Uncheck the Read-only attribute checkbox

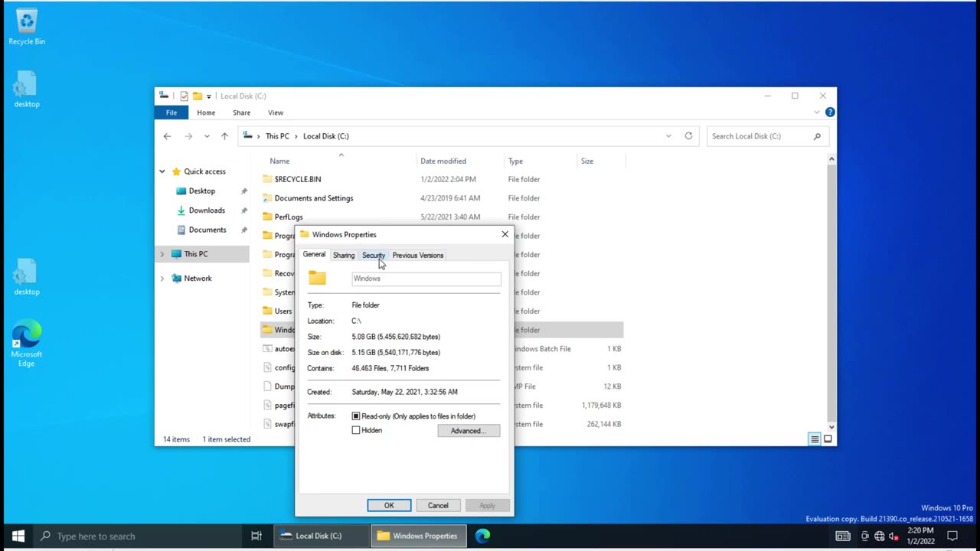click(x=355, y=416)
